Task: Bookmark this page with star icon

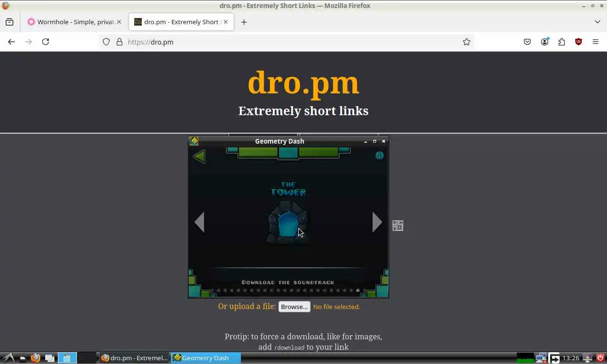Action: (467, 42)
